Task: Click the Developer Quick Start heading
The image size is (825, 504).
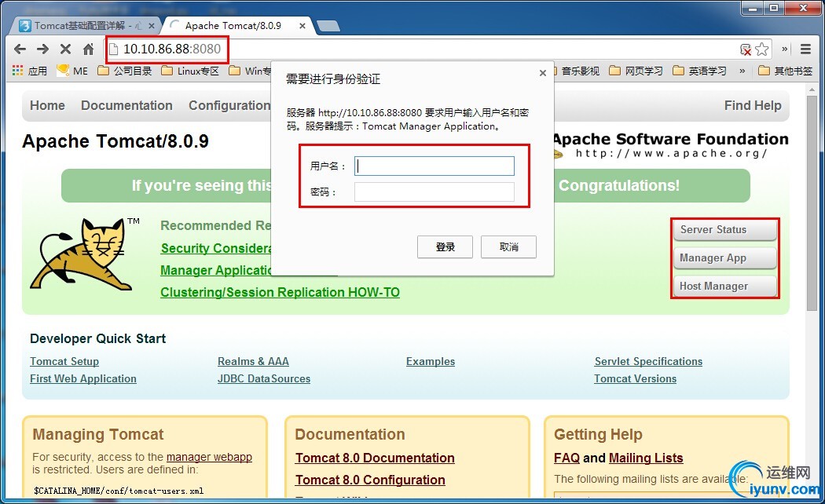Action: [98, 339]
